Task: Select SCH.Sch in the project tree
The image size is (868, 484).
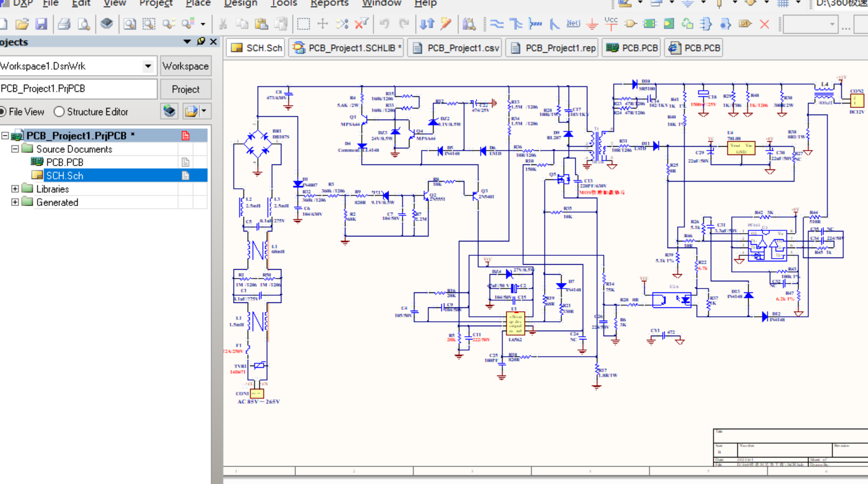Action: [64, 176]
